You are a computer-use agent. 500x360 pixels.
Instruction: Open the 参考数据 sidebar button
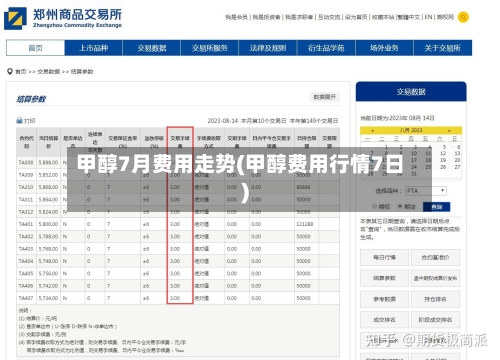[x=385, y=299]
